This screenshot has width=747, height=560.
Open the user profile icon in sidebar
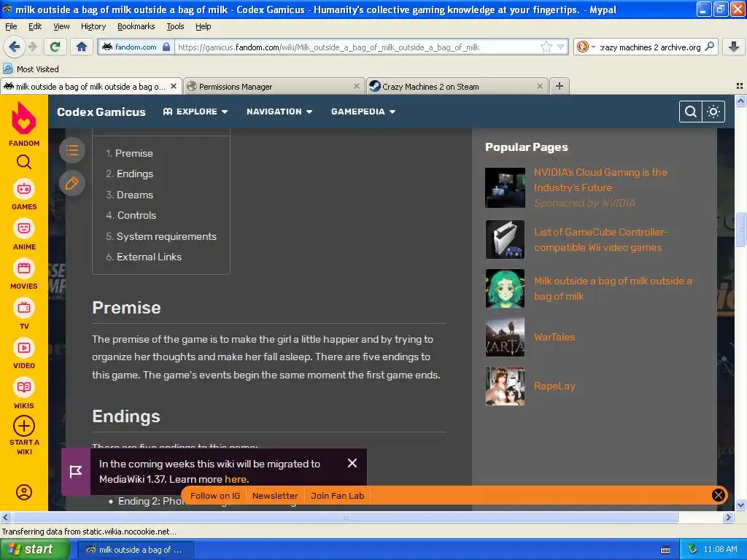(x=24, y=492)
